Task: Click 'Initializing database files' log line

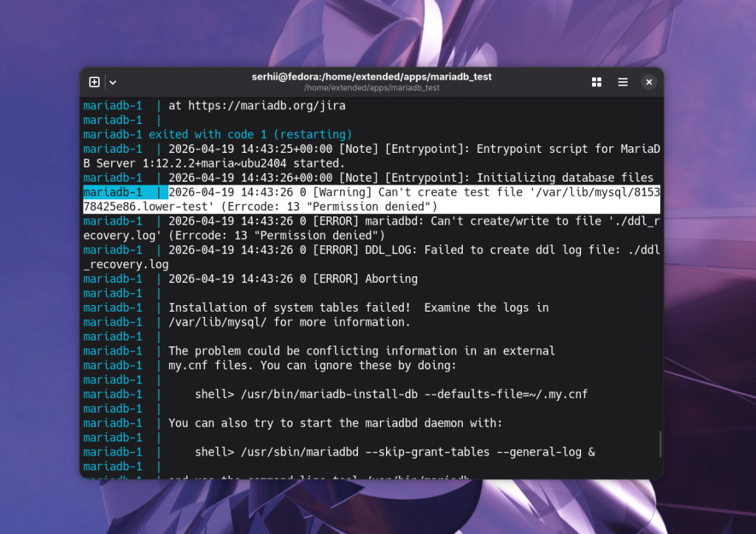Action: pos(368,178)
